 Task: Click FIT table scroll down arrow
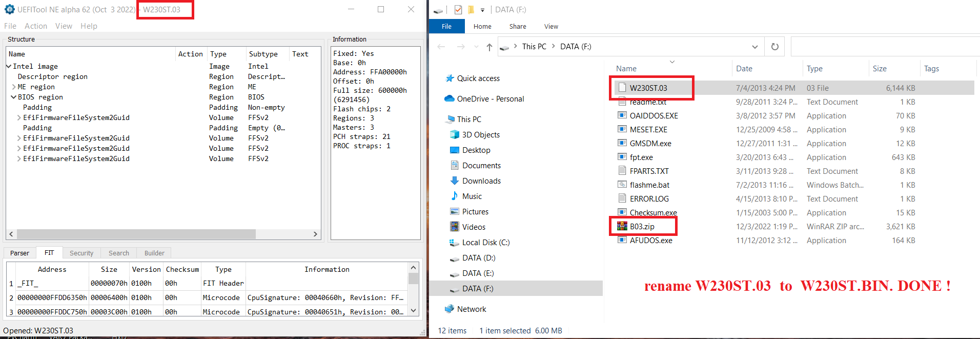pyautogui.click(x=413, y=310)
